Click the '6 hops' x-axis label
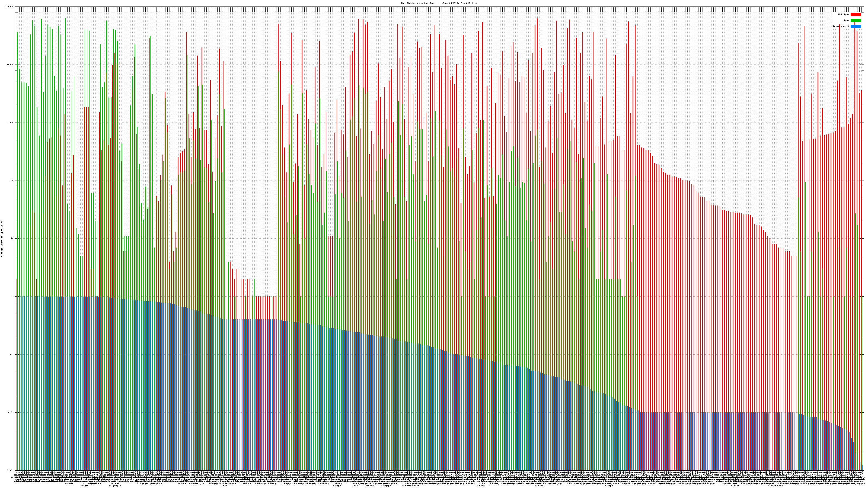The image size is (868, 488). coord(771,486)
